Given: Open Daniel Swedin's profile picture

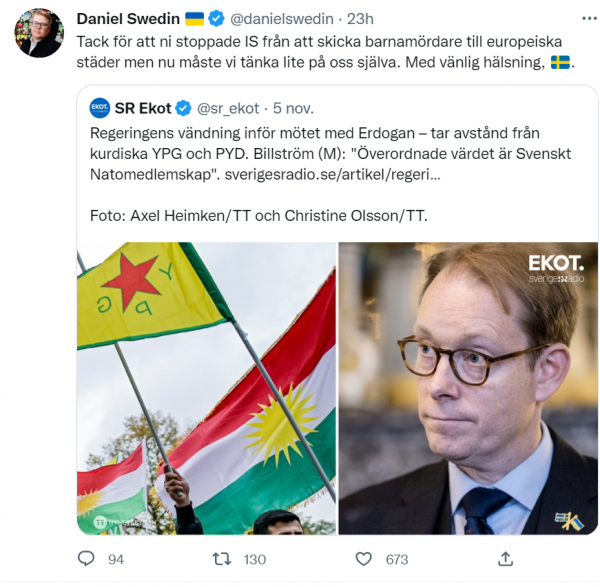Looking at the screenshot, I should point(39,33).
